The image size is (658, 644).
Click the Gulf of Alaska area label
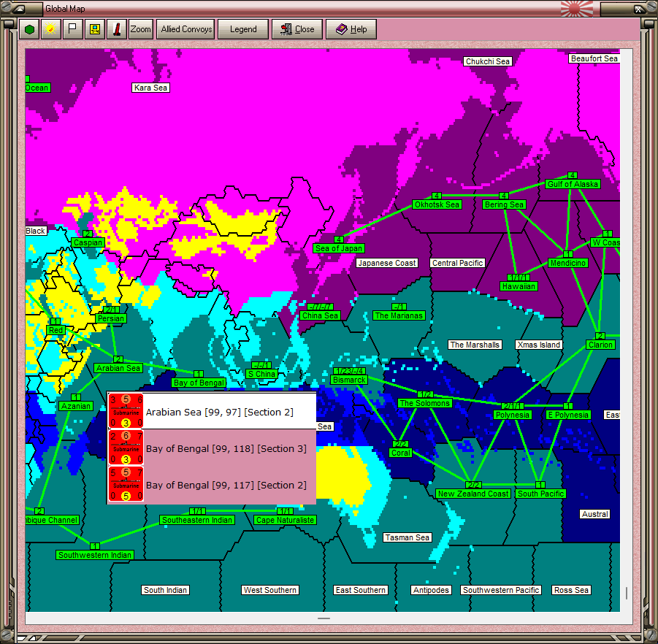coord(573,184)
